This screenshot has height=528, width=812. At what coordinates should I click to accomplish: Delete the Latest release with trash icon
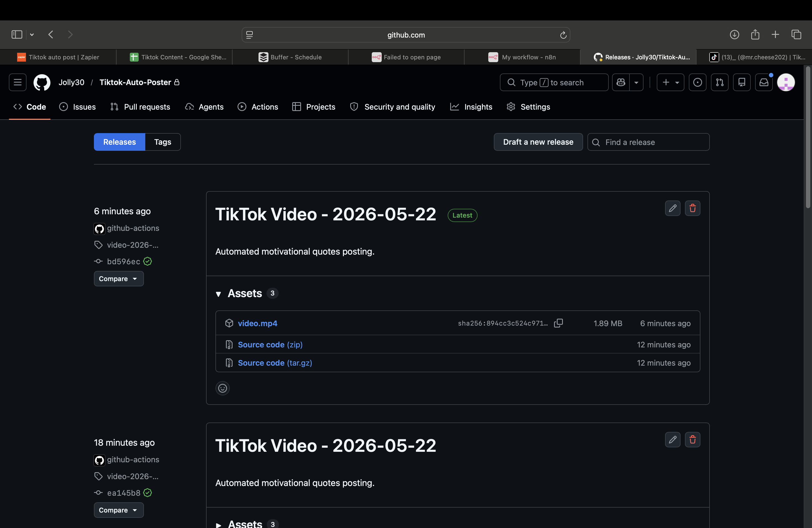coord(692,208)
